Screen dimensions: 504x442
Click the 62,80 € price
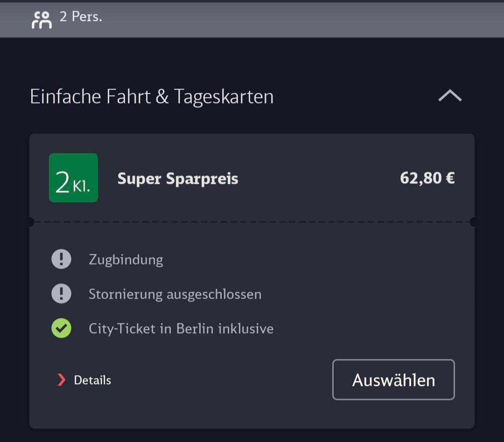click(x=427, y=178)
